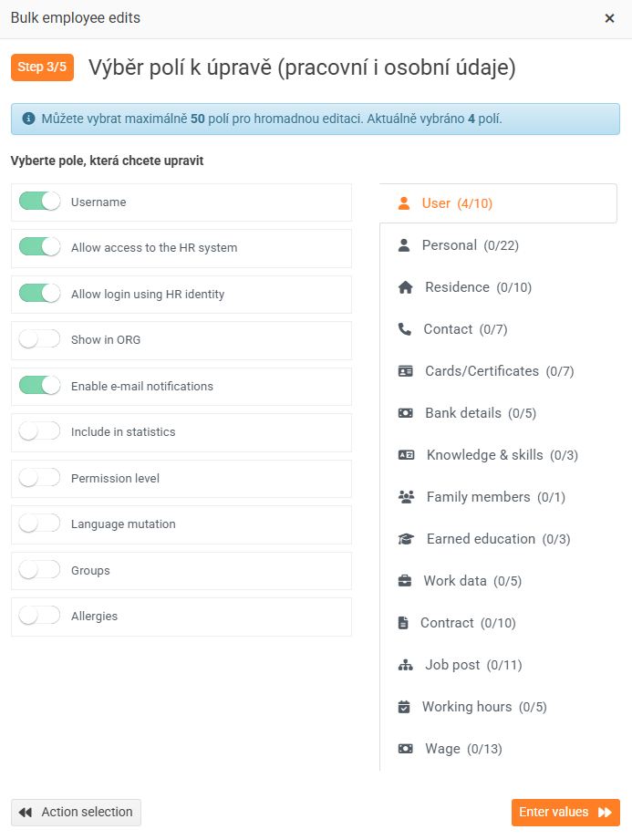Viewport: 632px width, 840px height.
Task: Switch on the Allergies toggle
Action: click(x=39, y=616)
